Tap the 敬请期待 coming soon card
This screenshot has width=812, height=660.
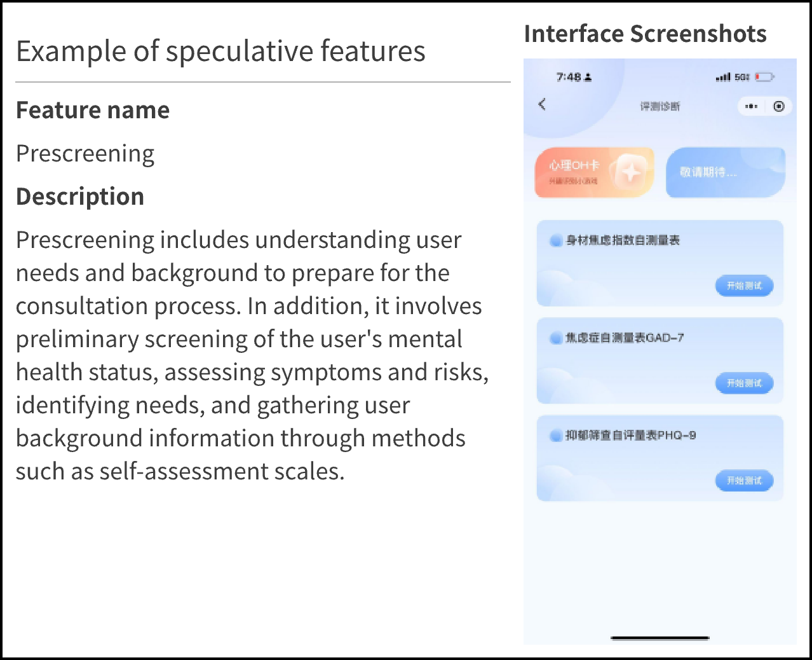[725, 172]
